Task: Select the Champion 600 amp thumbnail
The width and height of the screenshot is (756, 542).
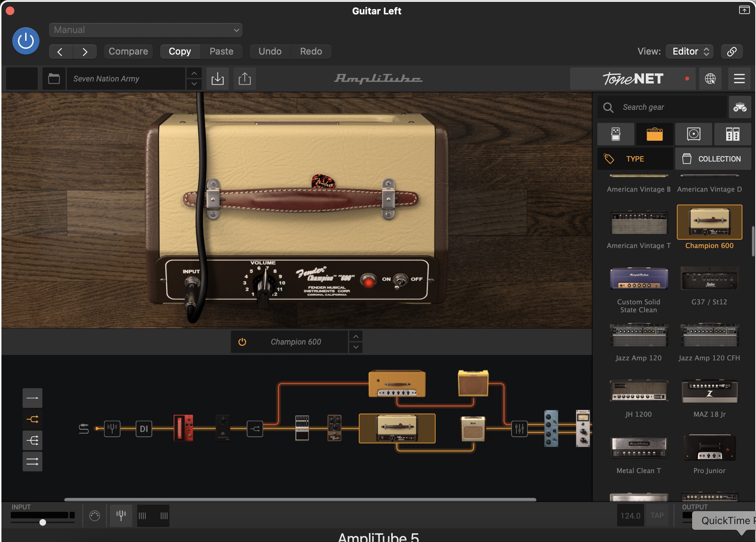Action: tap(709, 222)
